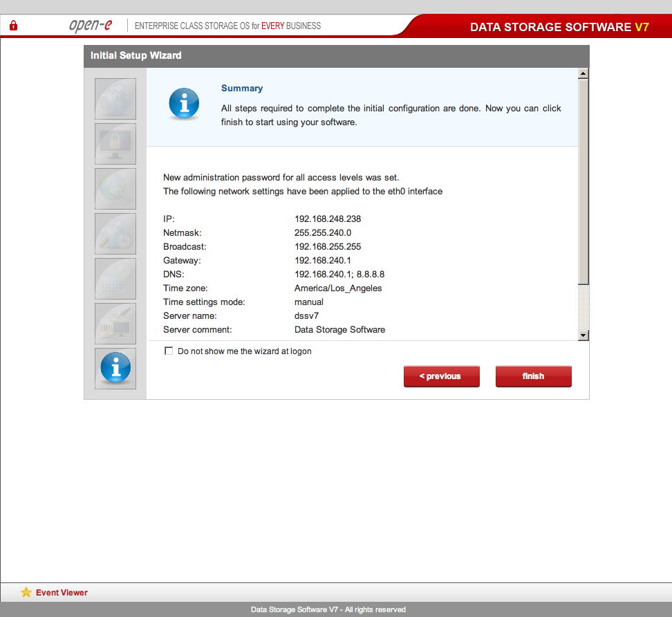
Task: Click the server name value 'dssv7'
Action: pos(306,315)
